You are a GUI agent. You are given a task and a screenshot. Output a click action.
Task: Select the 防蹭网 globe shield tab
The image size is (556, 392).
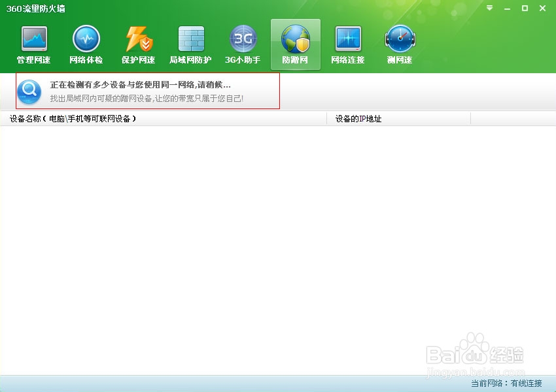pyautogui.click(x=296, y=44)
